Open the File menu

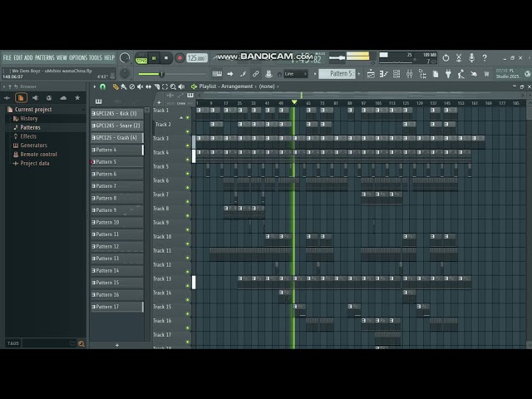[x=7, y=57]
